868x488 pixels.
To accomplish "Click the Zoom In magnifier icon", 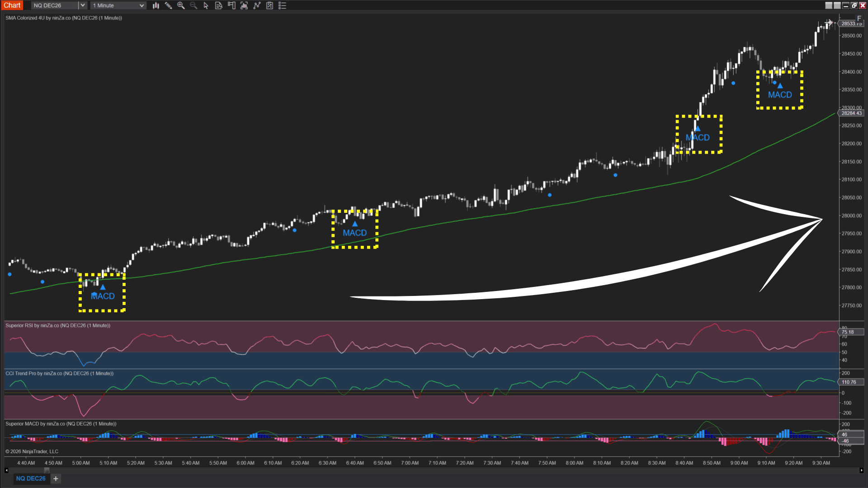I will (x=181, y=5).
